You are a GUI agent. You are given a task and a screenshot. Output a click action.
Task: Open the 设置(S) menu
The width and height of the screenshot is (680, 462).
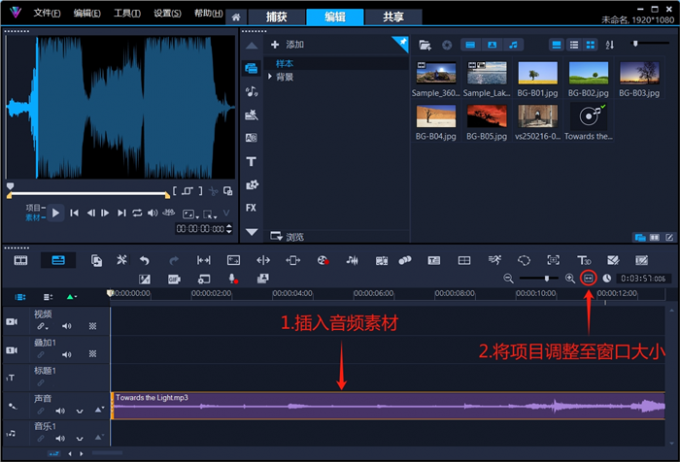pyautogui.click(x=167, y=13)
